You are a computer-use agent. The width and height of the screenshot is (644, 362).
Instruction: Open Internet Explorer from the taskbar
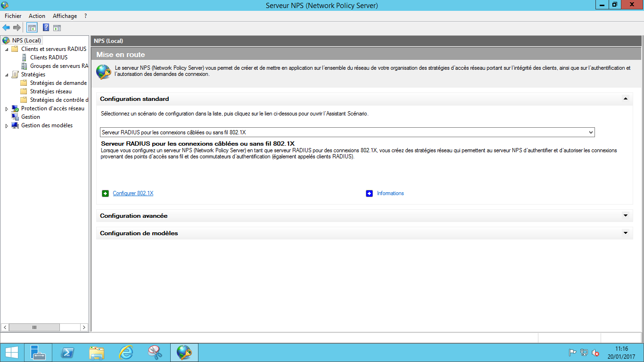[126, 353]
